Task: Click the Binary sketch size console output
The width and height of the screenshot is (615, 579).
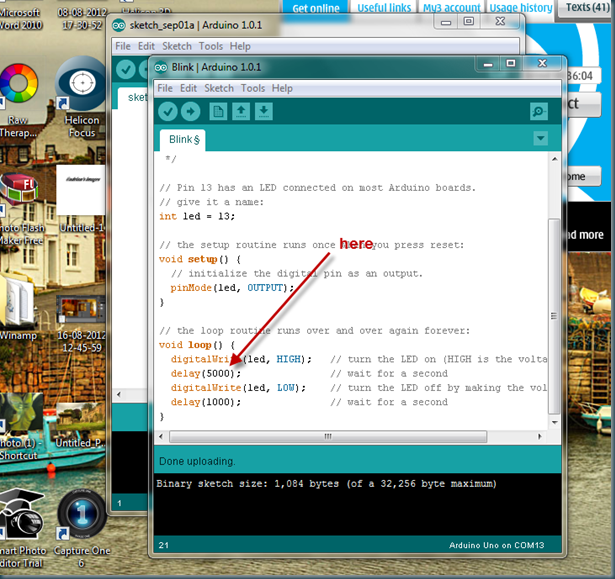Action: click(x=326, y=484)
